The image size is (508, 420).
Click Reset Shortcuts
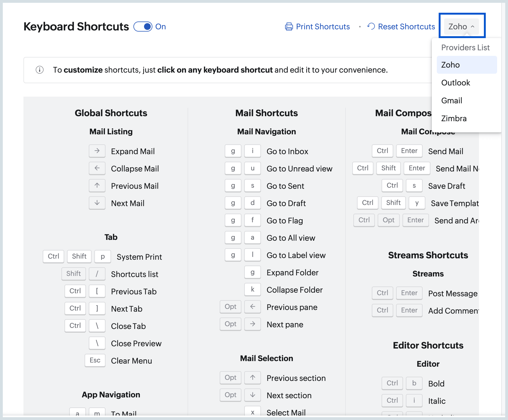406,26
